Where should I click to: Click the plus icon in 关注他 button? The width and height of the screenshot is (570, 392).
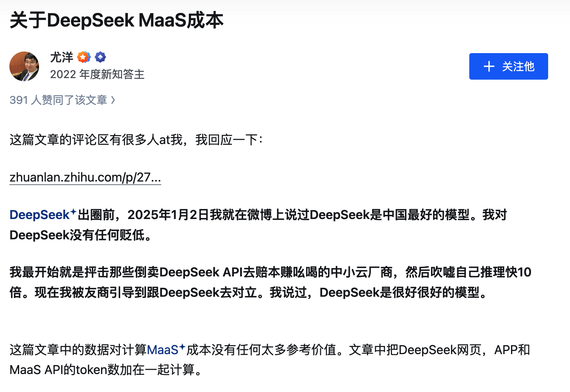[x=489, y=66]
